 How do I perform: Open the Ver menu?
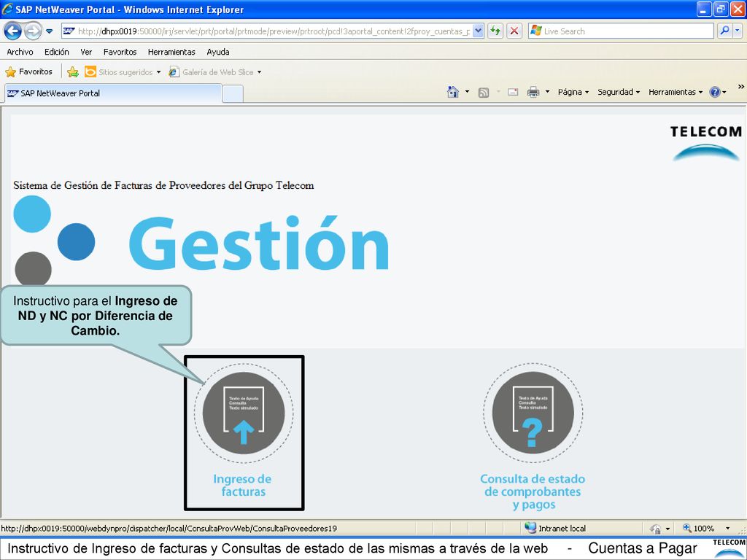[x=86, y=52]
